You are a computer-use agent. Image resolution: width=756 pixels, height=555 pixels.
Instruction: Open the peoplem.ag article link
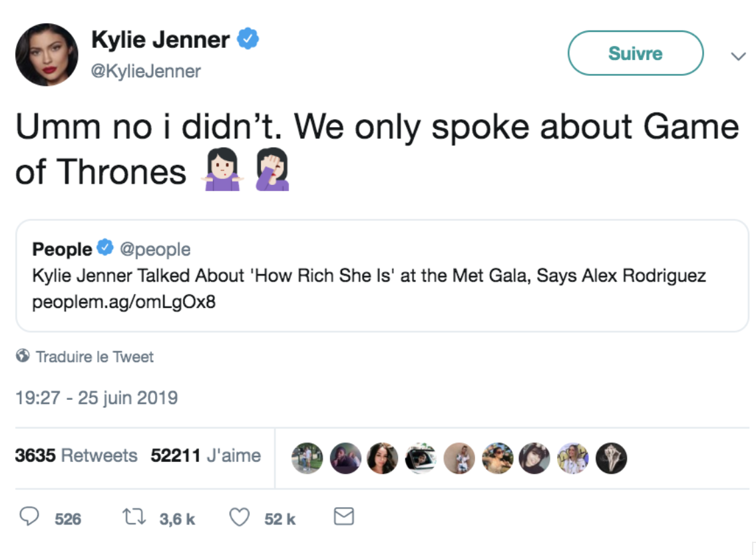tap(124, 303)
